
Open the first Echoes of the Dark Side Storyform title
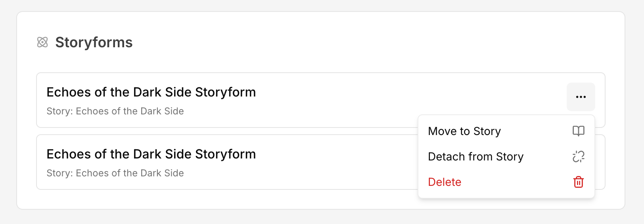click(x=151, y=92)
